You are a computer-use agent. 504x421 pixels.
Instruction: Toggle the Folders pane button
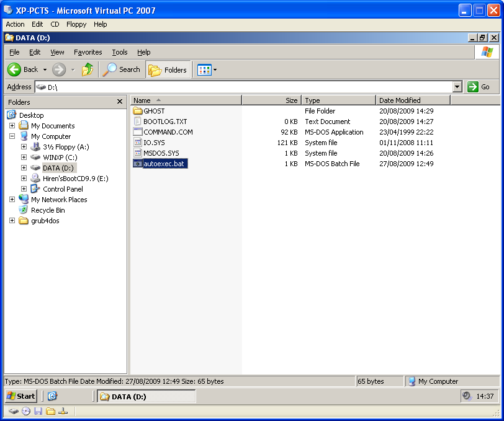(x=168, y=69)
